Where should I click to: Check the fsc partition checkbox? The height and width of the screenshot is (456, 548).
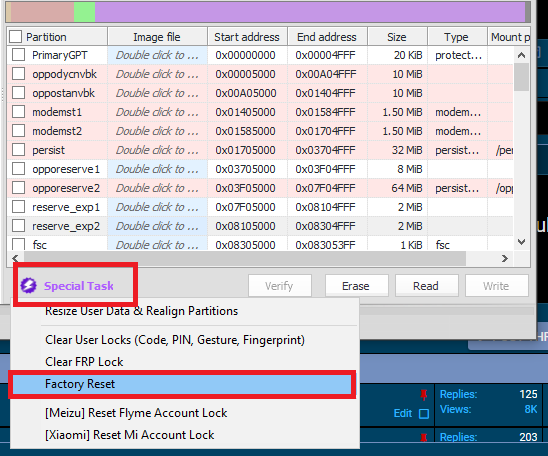click(18, 244)
